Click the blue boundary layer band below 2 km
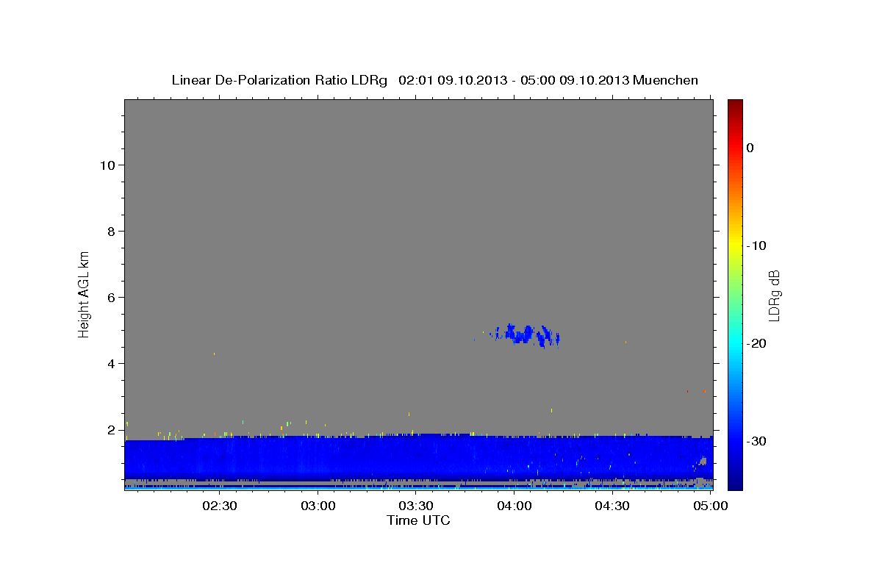The width and height of the screenshot is (882, 588). [418, 457]
